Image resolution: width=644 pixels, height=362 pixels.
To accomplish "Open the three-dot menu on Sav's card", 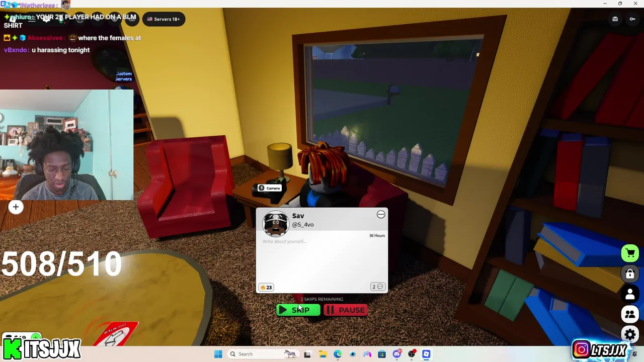I will coord(381,215).
